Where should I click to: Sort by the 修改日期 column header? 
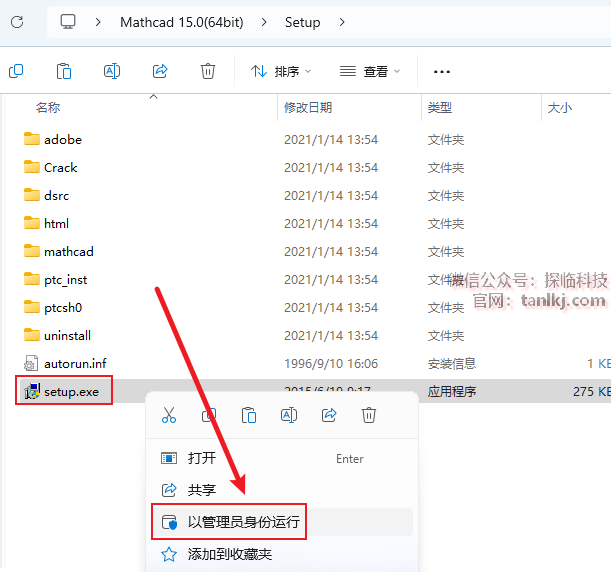[308, 107]
